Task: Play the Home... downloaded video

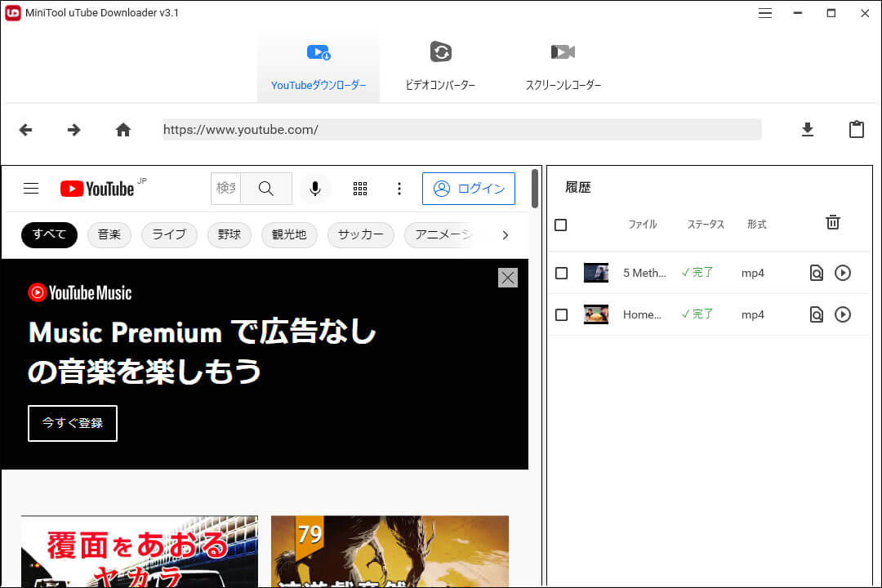Action: click(843, 314)
